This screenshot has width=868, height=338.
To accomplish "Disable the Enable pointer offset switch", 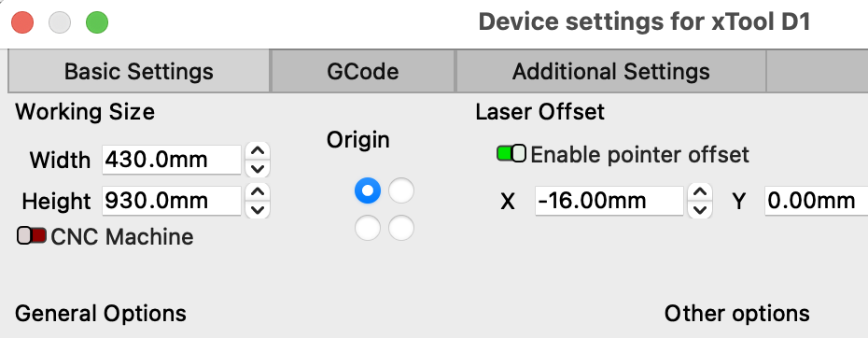I will (511, 153).
